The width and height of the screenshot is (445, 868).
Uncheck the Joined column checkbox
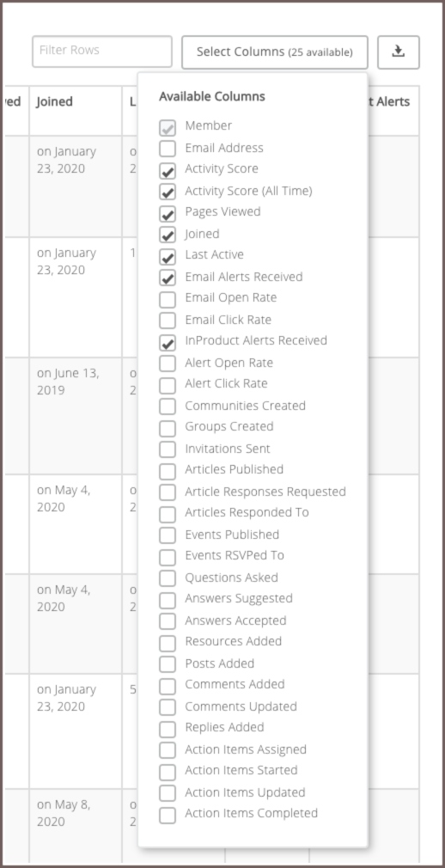pyautogui.click(x=168, y=235)
